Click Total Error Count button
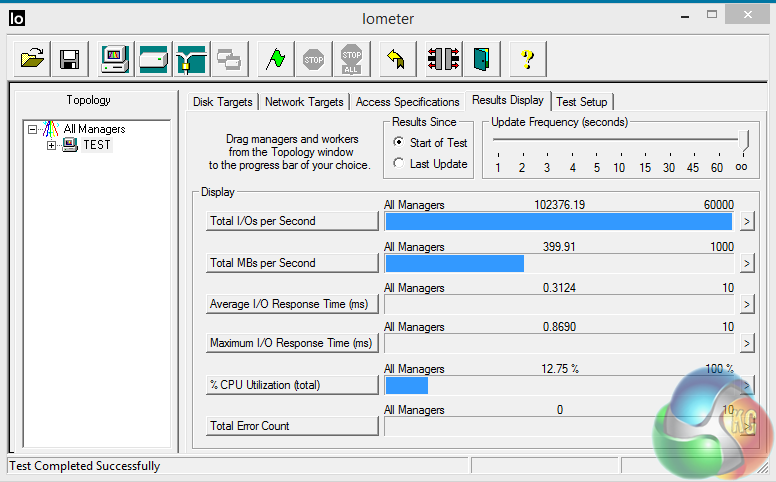 (x=292, y=427)
